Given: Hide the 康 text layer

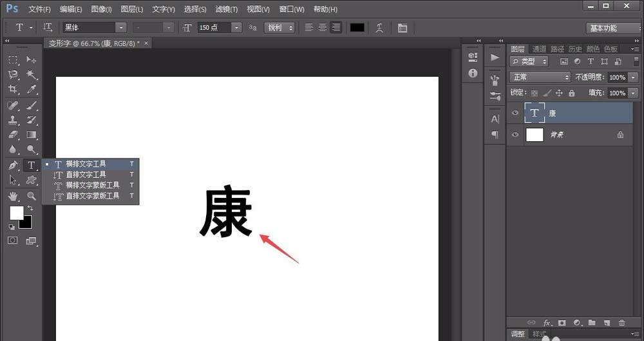Looking at the screenshot, I should tap(515, 113).
